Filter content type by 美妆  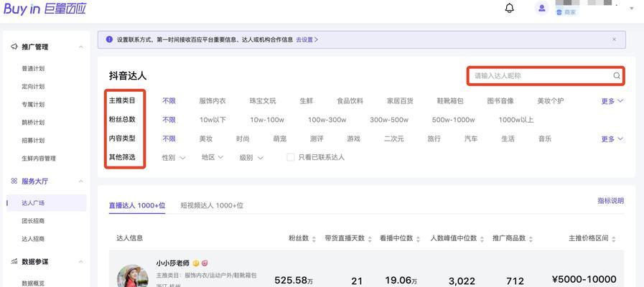206,138
